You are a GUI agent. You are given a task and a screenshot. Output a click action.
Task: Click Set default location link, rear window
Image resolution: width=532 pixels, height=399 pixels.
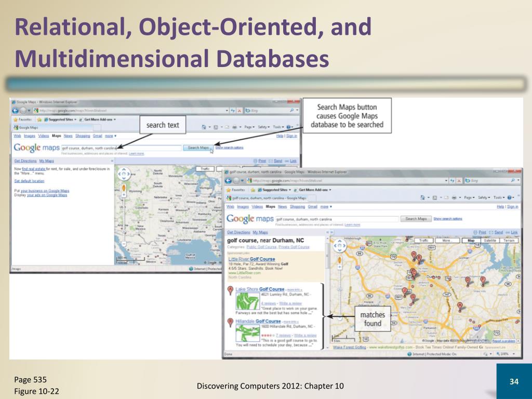[x=29, y=181]
